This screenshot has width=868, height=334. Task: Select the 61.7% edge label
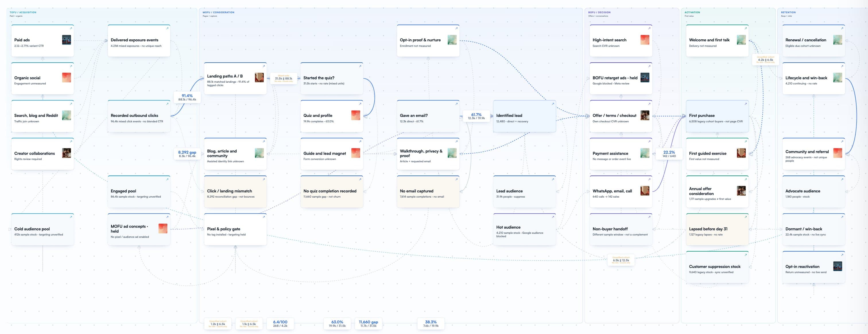click(476, 116)
